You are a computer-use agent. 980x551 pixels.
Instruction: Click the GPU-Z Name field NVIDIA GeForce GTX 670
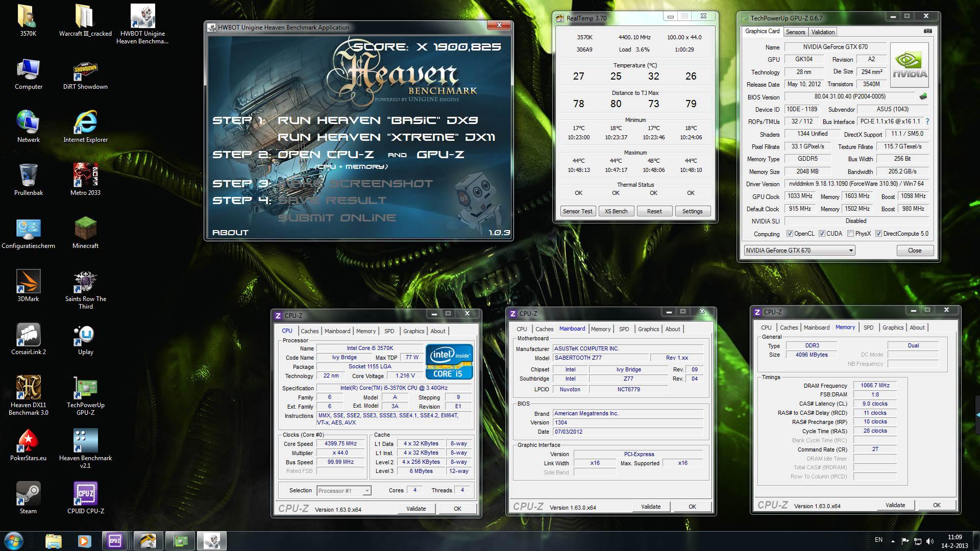click(x=835, y=47)
